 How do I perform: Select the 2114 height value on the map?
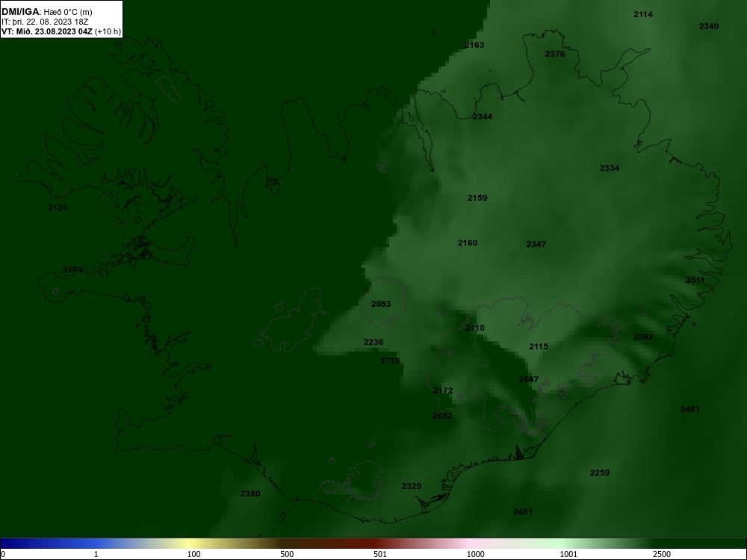click(x=642, y=15)
